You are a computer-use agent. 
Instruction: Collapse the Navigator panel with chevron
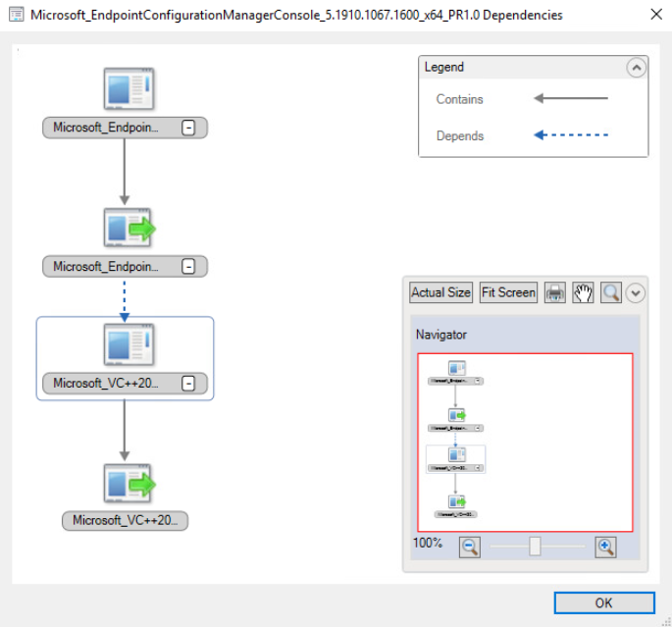pos(635,293)
